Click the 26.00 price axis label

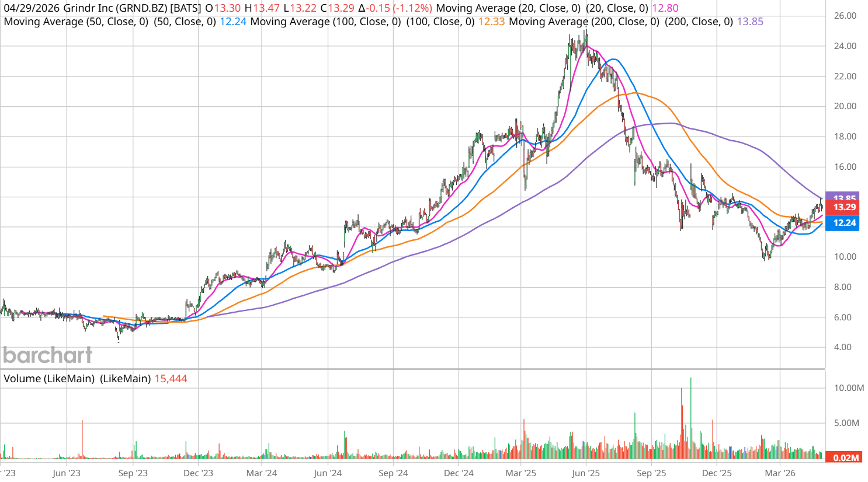845,16
